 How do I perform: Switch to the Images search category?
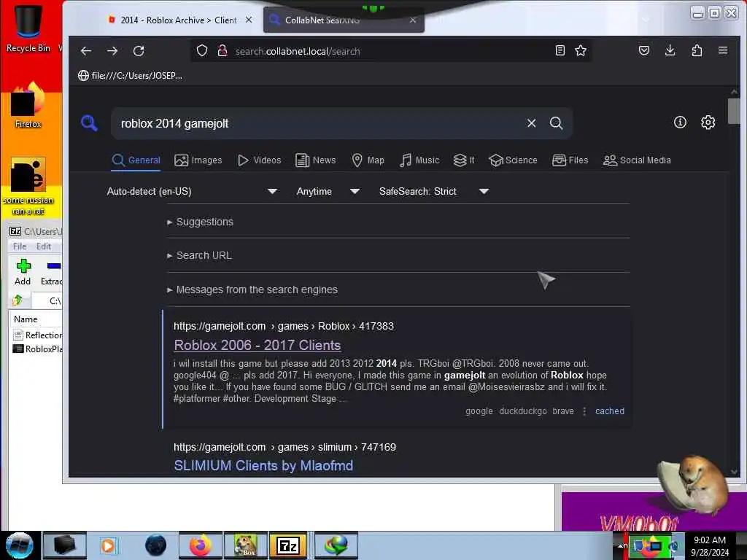pos(198,160)
